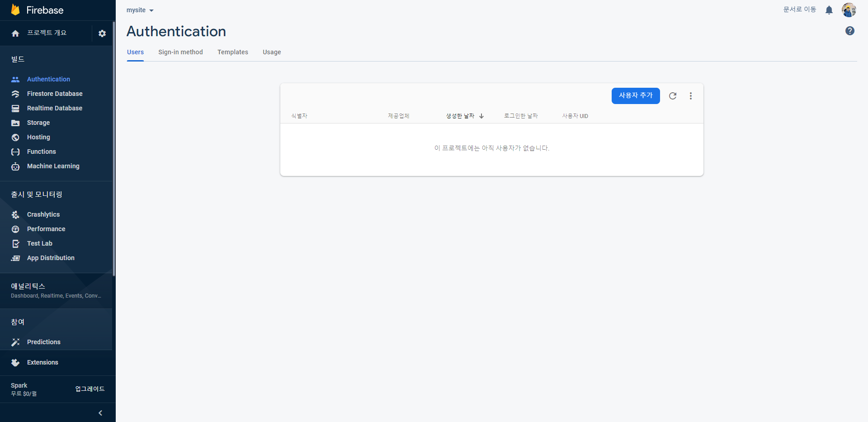
Task: Open the help question mark icon
Action: 850,31
